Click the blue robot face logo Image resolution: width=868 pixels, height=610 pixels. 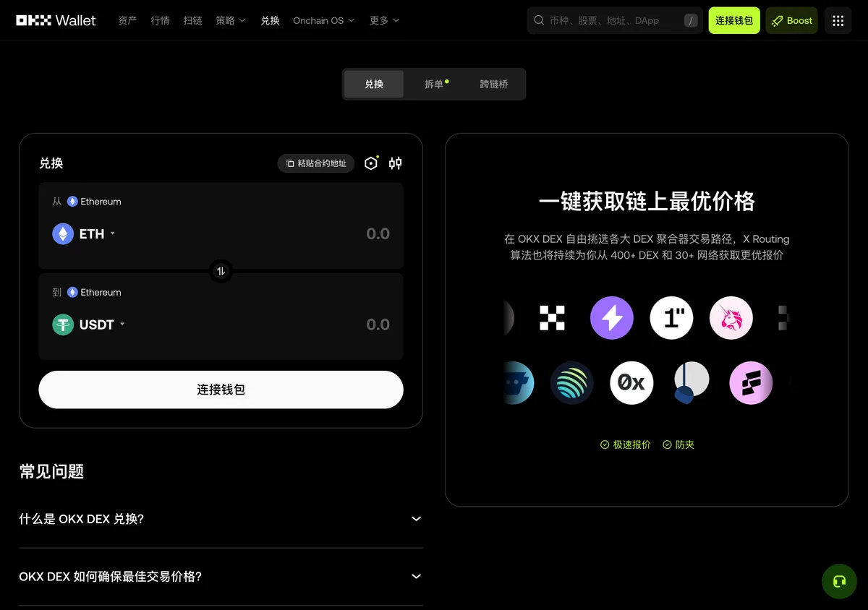click(519, 383)
